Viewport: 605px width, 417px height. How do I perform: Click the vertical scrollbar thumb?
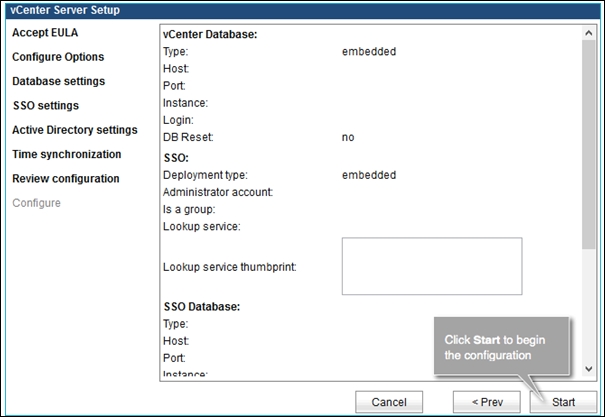pos(588,140)
